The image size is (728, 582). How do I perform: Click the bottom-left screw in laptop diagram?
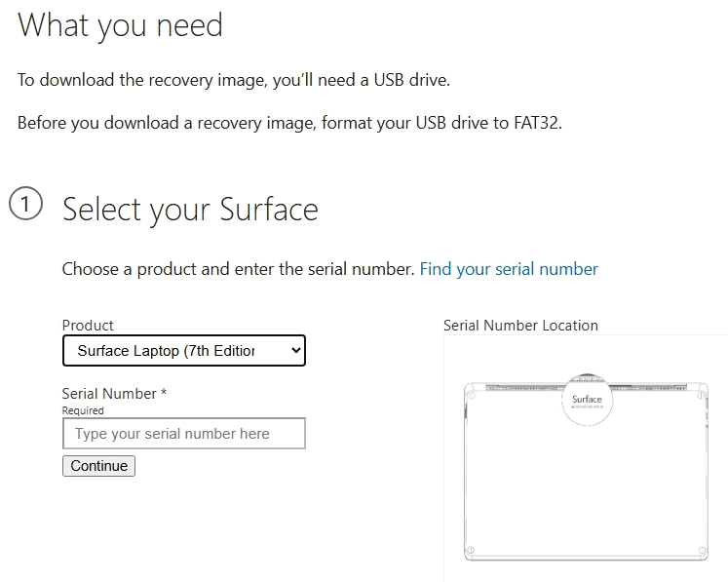pos(471,551)
